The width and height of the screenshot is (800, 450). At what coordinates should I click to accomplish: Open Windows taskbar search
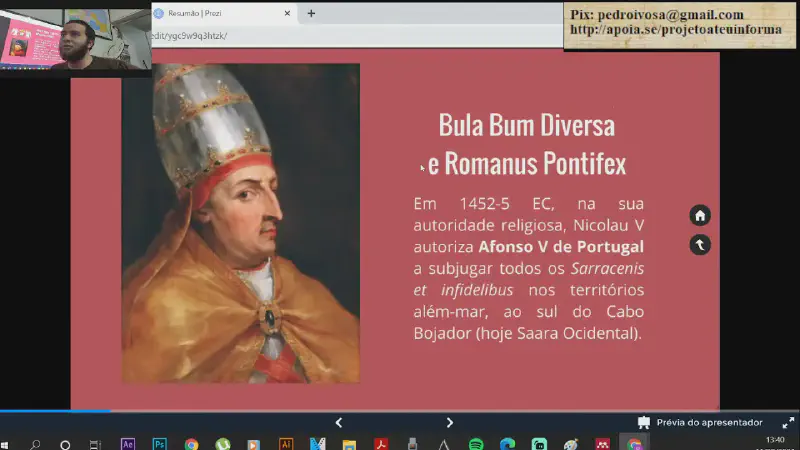(x=35, y=445)
